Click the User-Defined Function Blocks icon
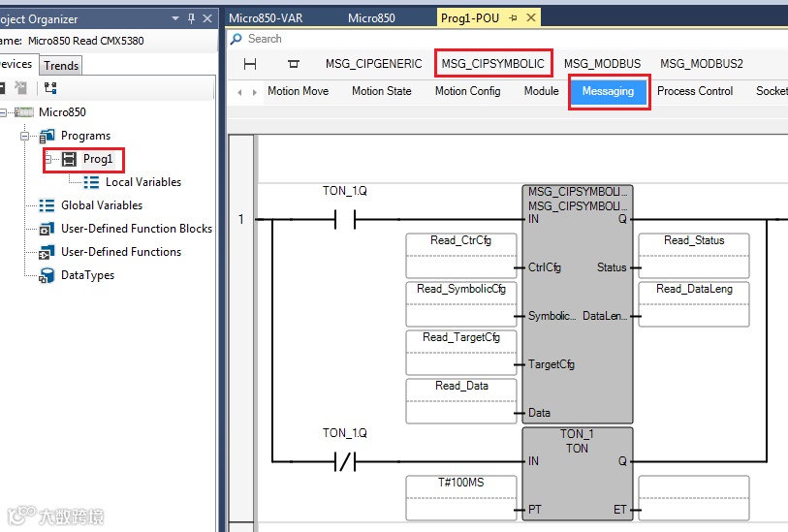Image resolution: width=788 pixels, height=532 pixels. (x=47, y=229)
